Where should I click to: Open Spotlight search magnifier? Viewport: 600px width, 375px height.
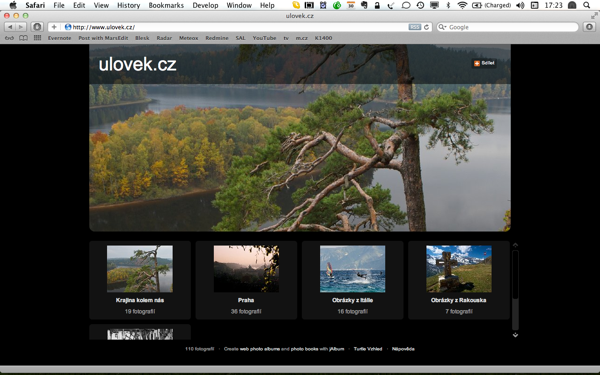pyautogui.click(x=587, y=5)
